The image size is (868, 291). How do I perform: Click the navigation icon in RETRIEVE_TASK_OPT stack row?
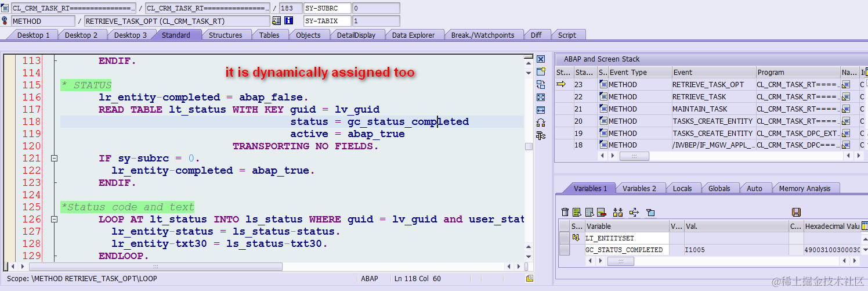tap(846, 85)
